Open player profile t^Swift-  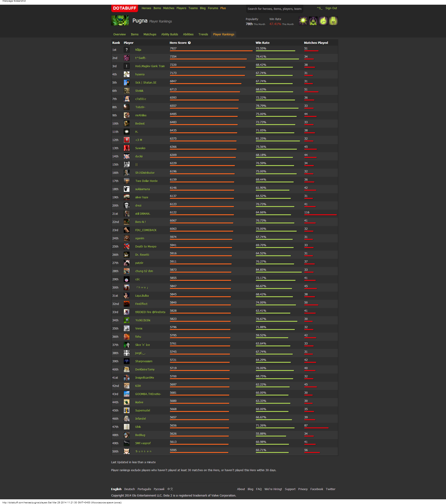pos(140,58)
